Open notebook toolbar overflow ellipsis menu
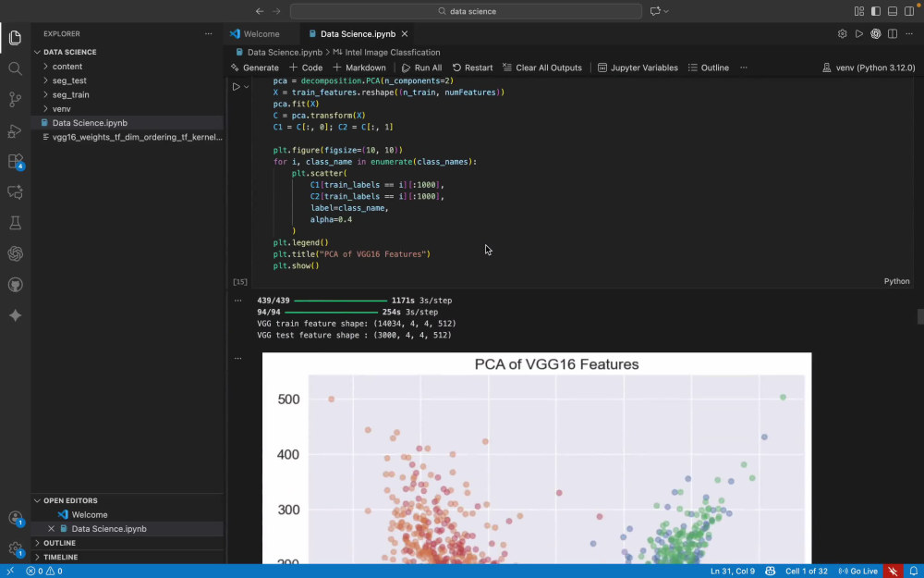 click(744, 68)
